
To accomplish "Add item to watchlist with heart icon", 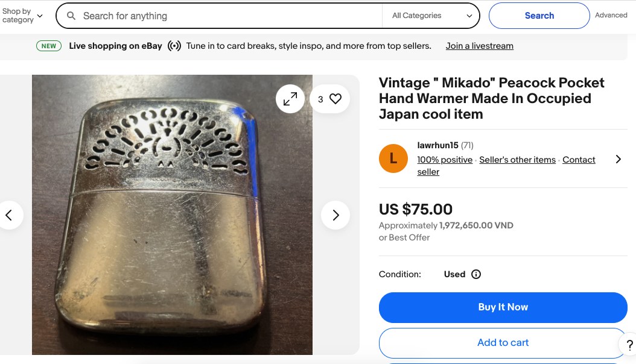I will 335,99.
